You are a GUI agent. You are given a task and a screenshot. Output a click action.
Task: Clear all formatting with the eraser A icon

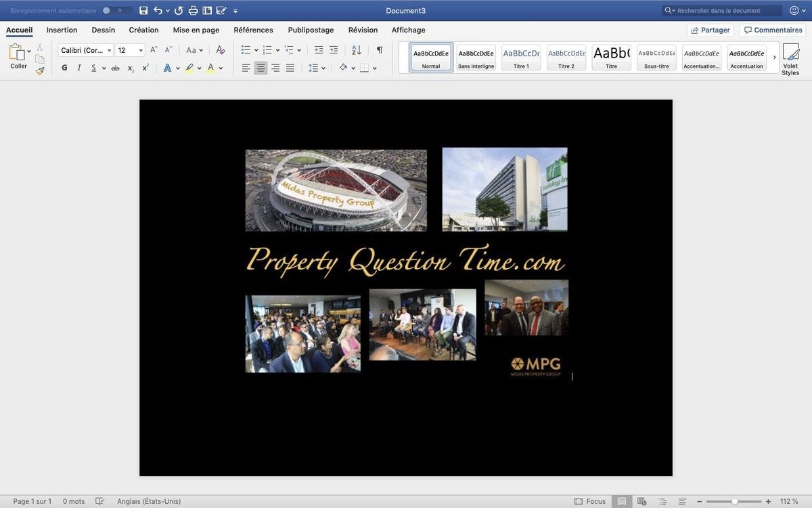(220, 50)
